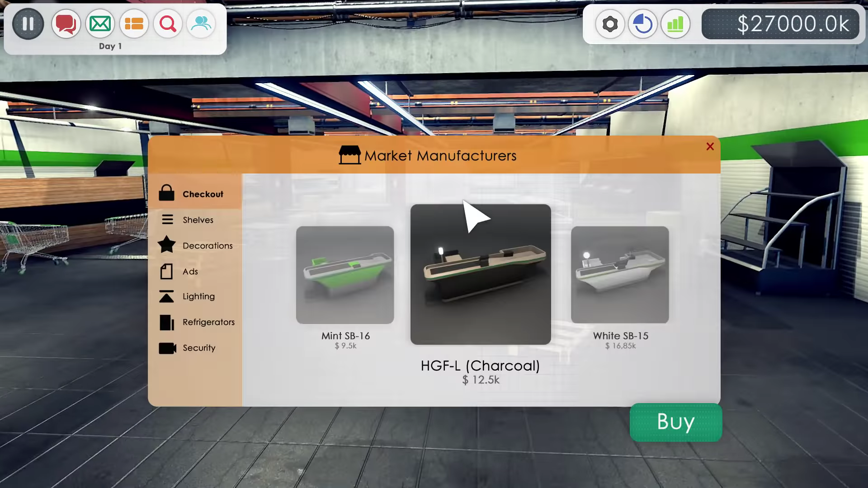
Task: Select the Refrigerators category
Action: (195, 322)
